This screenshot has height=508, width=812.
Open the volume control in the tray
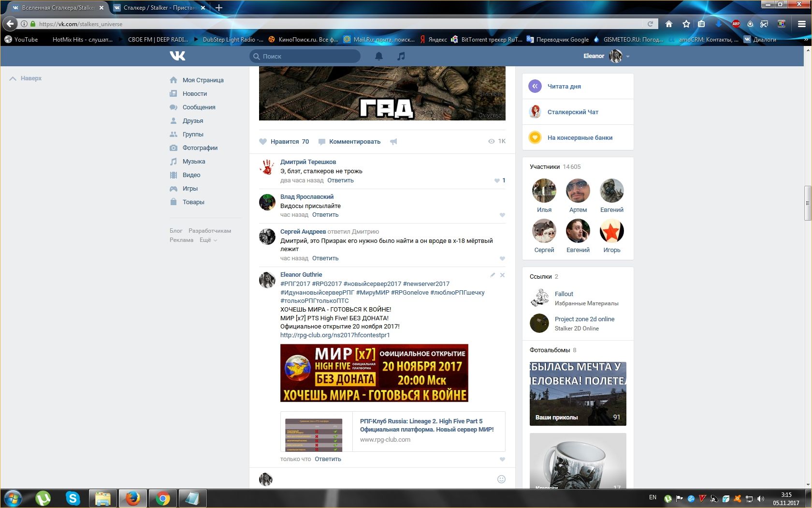tap(761, 498)
